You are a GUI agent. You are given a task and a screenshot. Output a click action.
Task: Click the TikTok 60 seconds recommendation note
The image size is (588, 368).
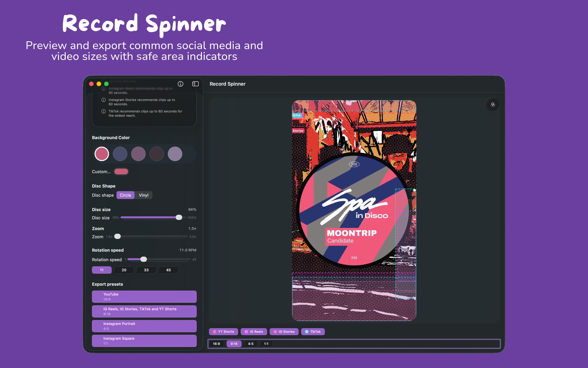[x=145, y=113]
